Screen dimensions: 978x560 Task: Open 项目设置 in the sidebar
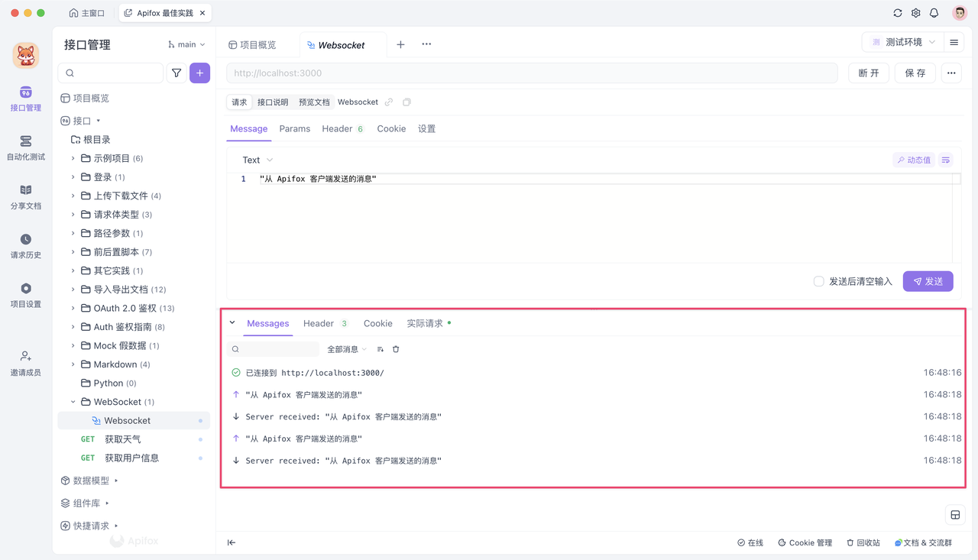(26, 296)
